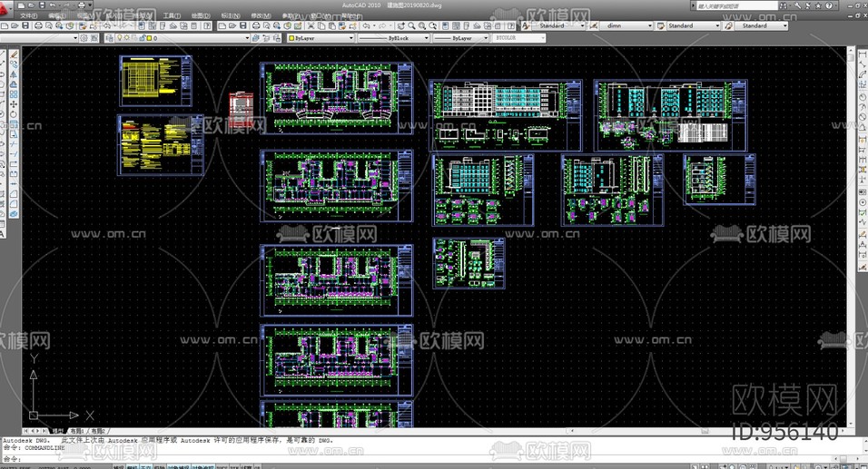Switch to the 布局2 layout tab
This screenshot has width=868, height=469.
point(98,431)
